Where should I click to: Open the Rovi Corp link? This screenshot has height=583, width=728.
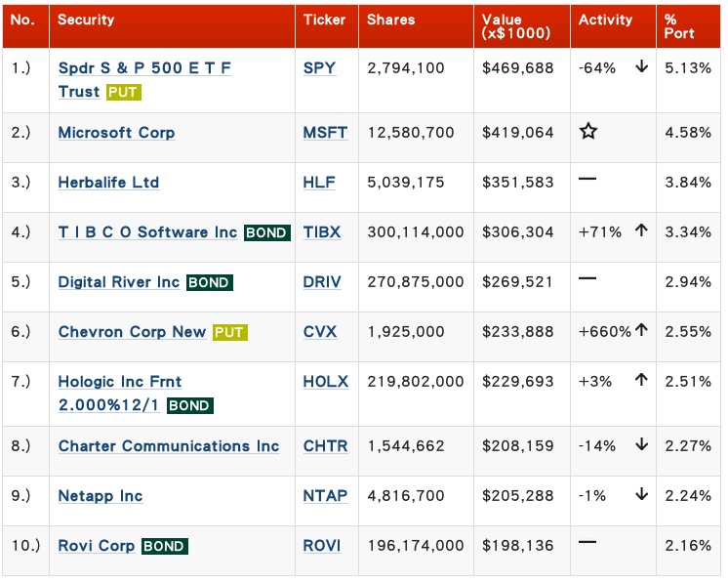[96, 545]
